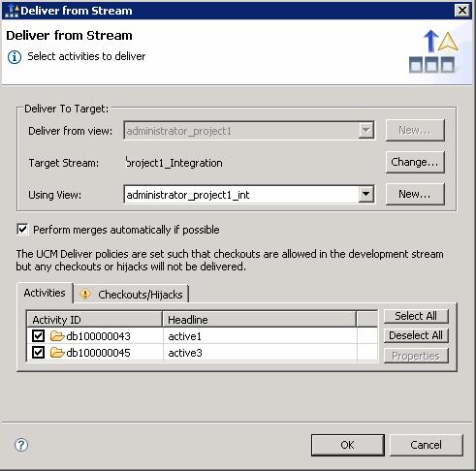Click the Select All button

416,316
